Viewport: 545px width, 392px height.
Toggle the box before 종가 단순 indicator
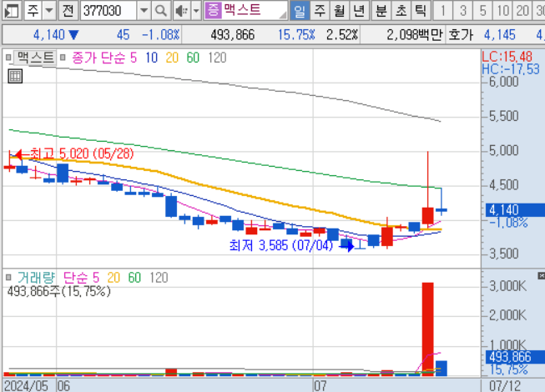coord(63,58)
